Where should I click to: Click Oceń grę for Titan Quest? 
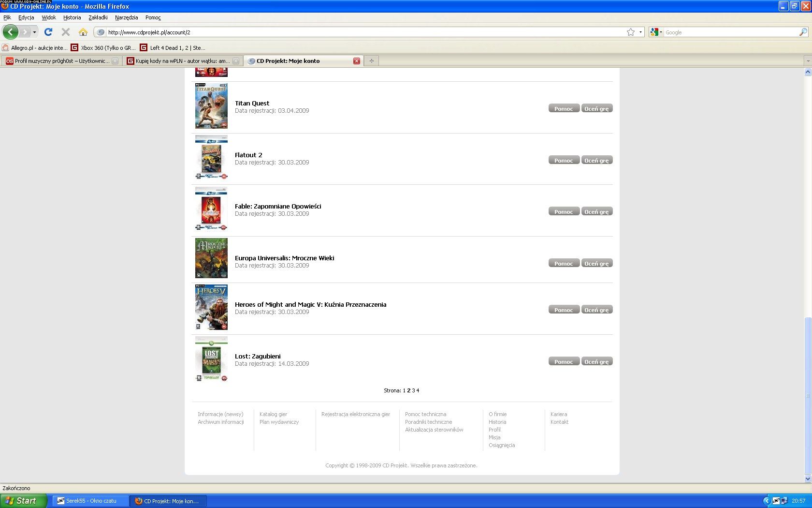point(597,108)
